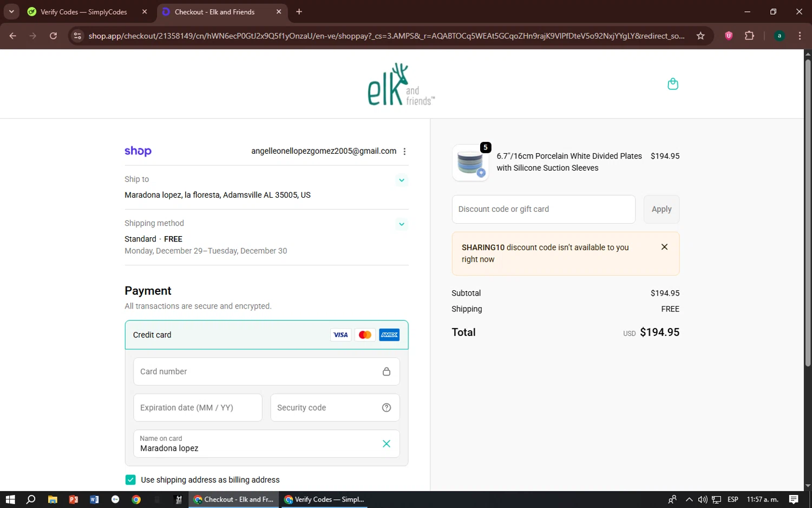Click the Apply discount button
The height and width of the screenshot is (508, 812).
click(x=661, y=209)
